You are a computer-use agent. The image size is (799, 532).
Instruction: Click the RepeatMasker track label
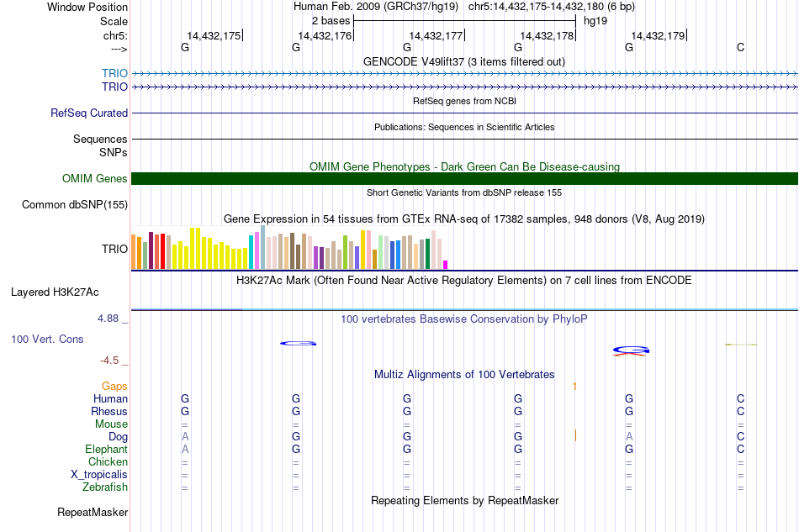(93, 512)
